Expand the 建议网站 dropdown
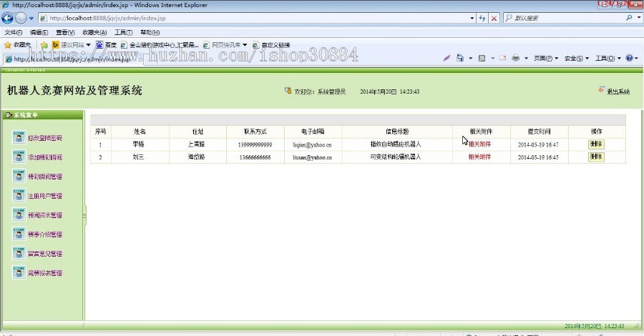This screenshot has height=336, width=644. 88,45
